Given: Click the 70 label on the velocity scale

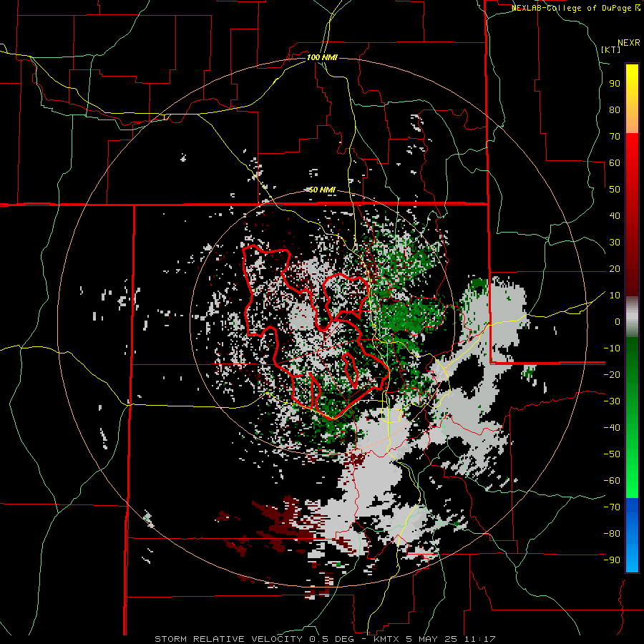Looking at the screenshot, I should click(x=615, y=137).
